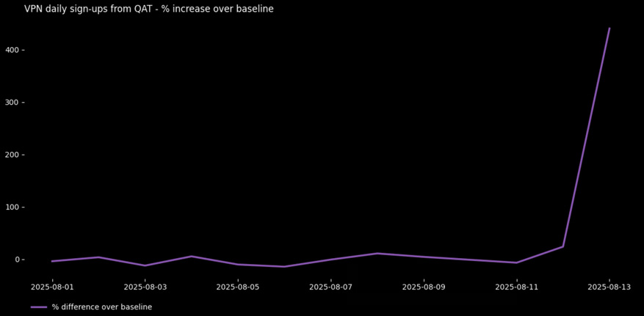Select the 2025-08-03 x-axis date label
This screenshot has width=644, height=316.
(x=145, y=287)
